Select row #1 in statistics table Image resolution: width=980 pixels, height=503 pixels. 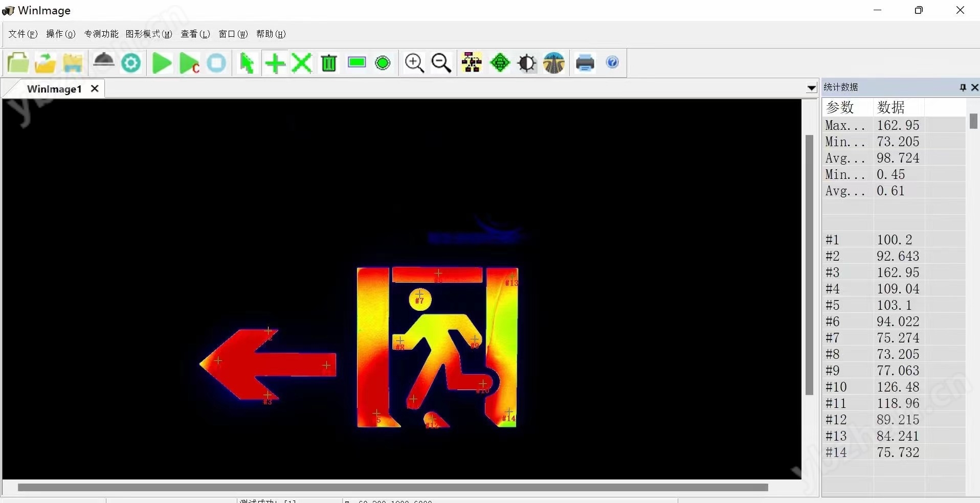point(894,240)
